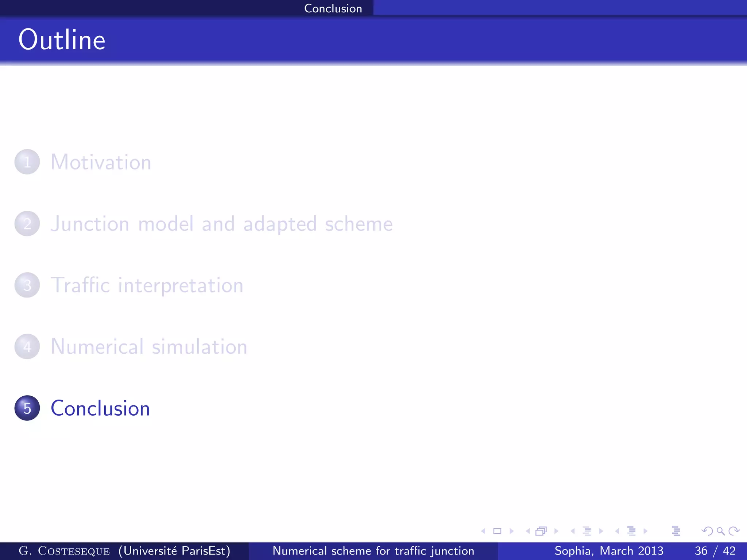Click the number 4 outline bullet
747x560 pixels.
pyautogui.click(x=27, y=346)
